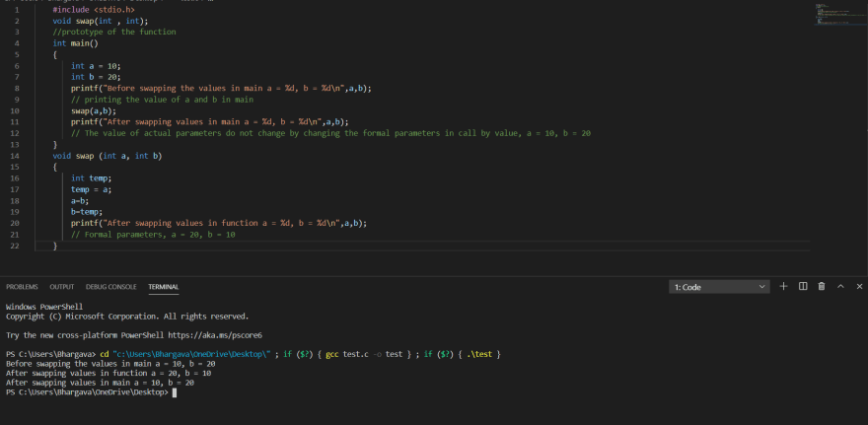Close the terminal panel
868x425 pixels.
(x=859, y=286)
